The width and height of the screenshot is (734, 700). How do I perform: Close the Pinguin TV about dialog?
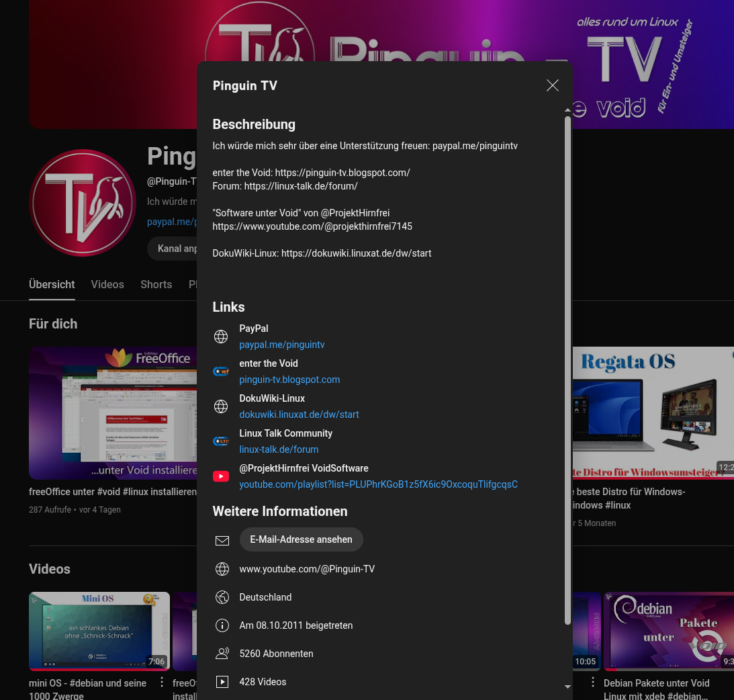pyautogui.click(x=552, y=85)
